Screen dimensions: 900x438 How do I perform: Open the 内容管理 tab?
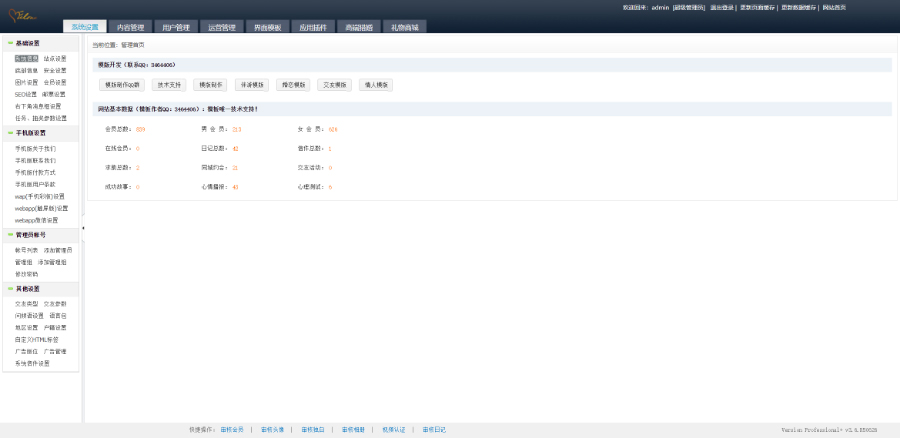tap(130, 27)
